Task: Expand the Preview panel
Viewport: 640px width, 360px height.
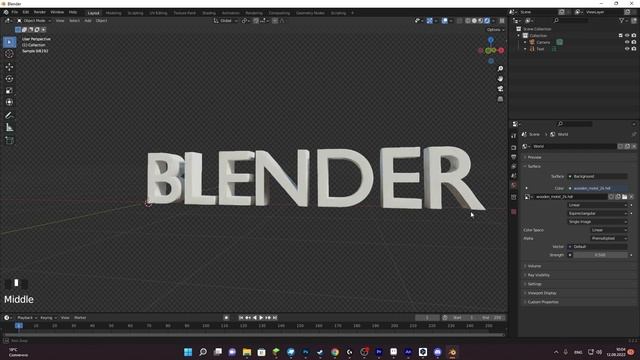Action: pyautogui.click(x=534, y=157)
